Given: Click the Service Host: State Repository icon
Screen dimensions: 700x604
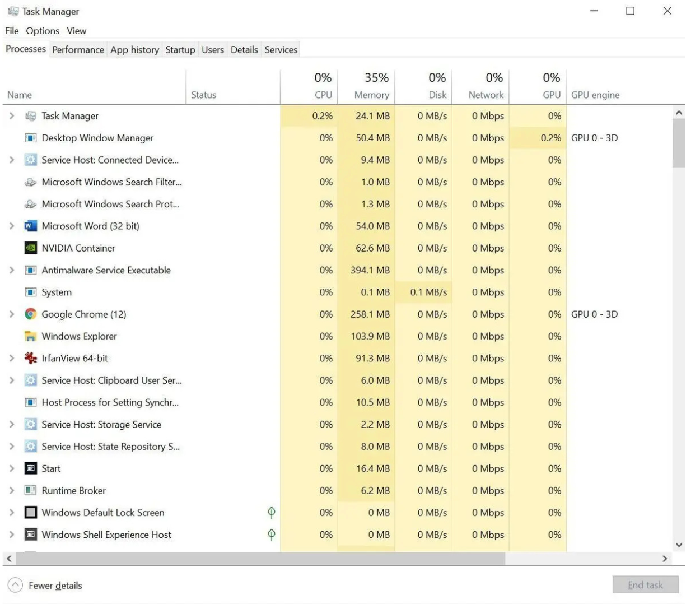Looking at the screenshot, I should 31,447.
